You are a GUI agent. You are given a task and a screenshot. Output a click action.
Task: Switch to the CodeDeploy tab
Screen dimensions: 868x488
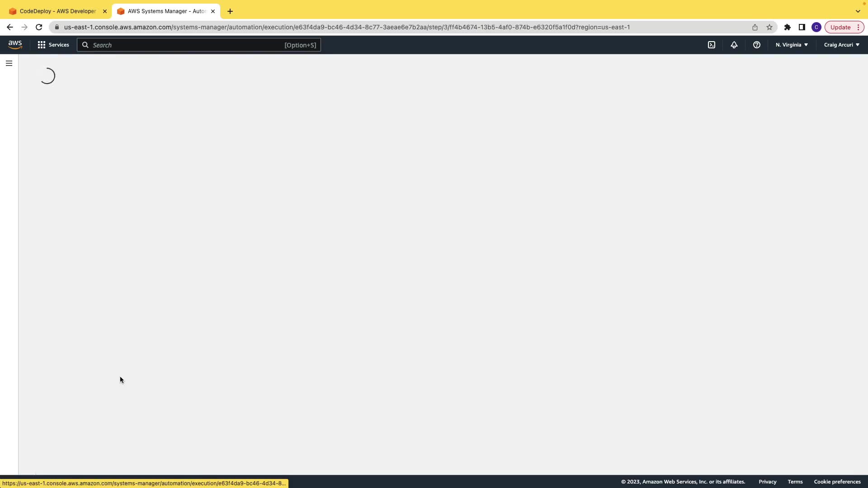tap(57, 11)
